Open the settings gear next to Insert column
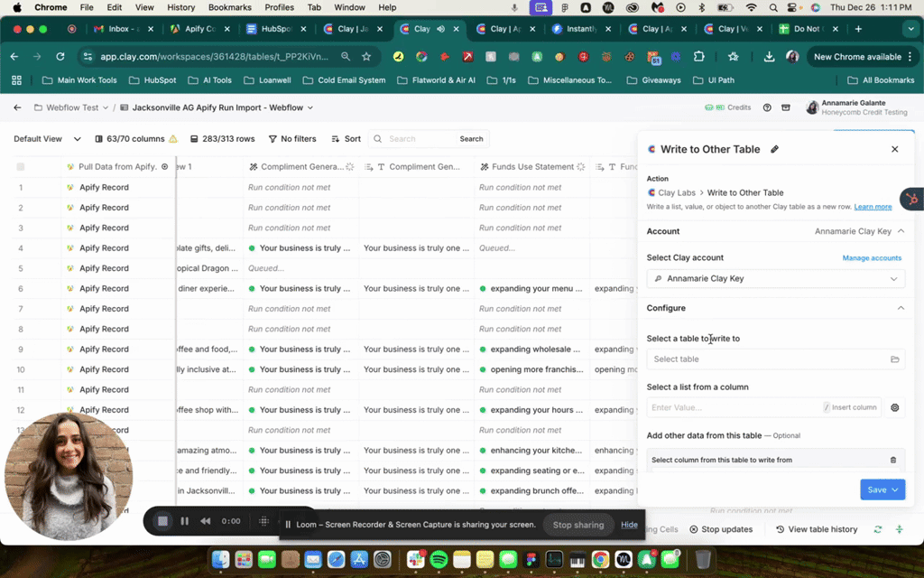 point(895,407)
